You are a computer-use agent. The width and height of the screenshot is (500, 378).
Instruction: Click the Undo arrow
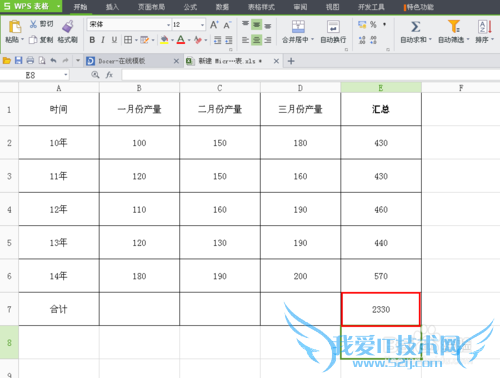(53, 61)
